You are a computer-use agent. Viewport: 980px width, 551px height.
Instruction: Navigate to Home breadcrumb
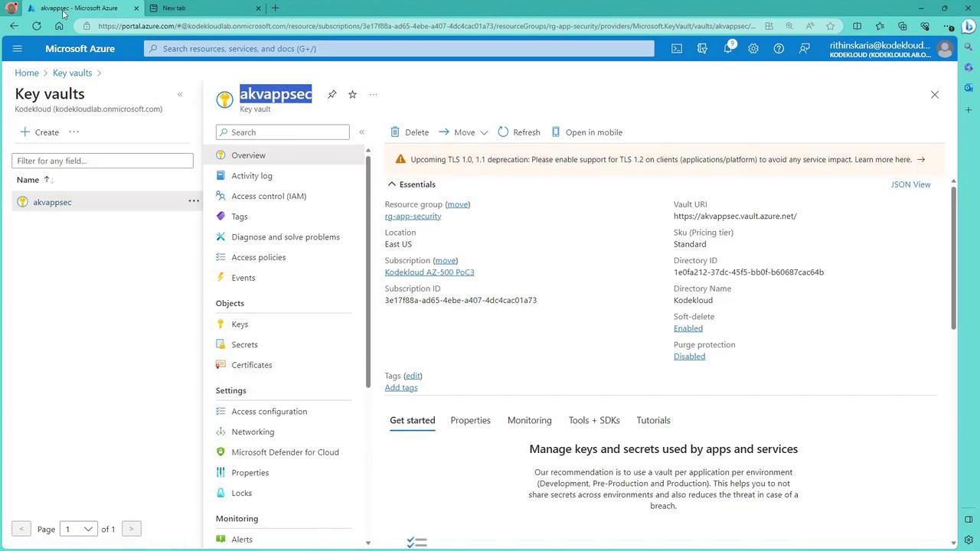pos(27,73)
